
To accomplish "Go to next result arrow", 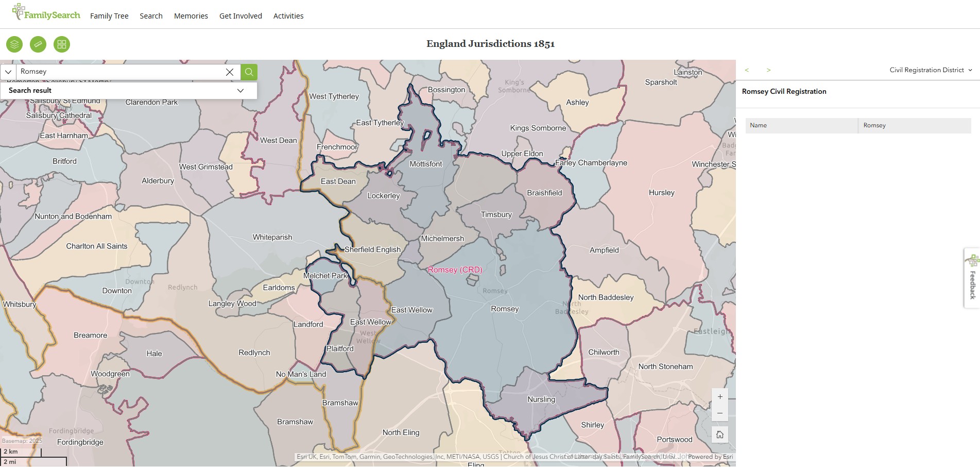I will [768, 70].
